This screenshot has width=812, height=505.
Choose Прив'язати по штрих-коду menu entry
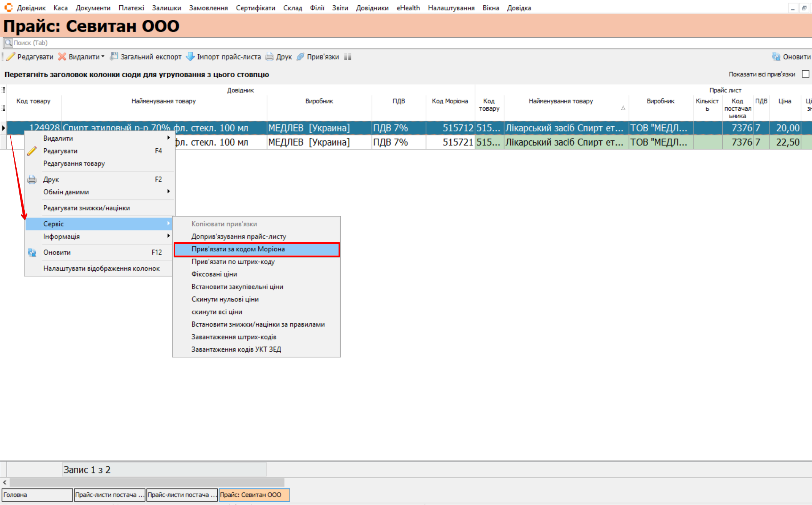(x=233, y=262)
